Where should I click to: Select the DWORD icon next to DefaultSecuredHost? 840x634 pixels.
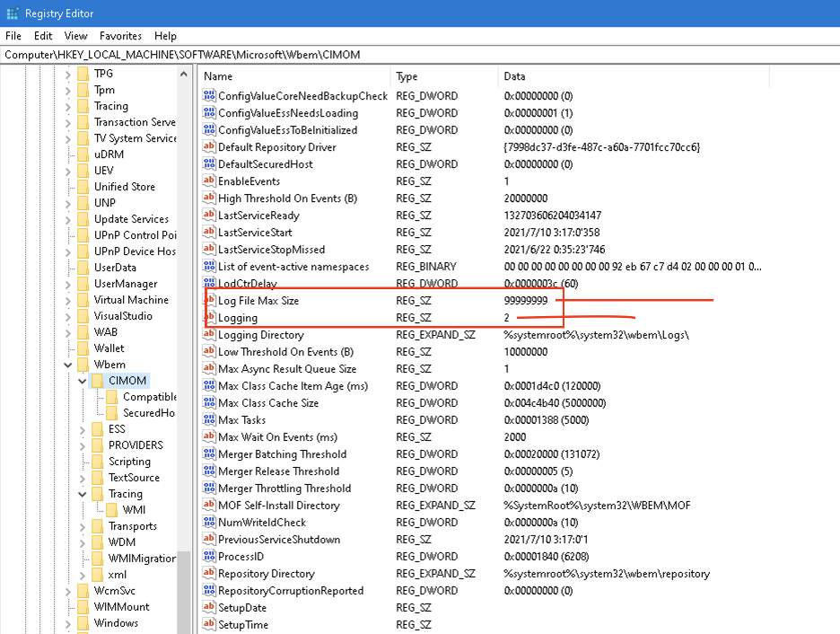[209, 164]
